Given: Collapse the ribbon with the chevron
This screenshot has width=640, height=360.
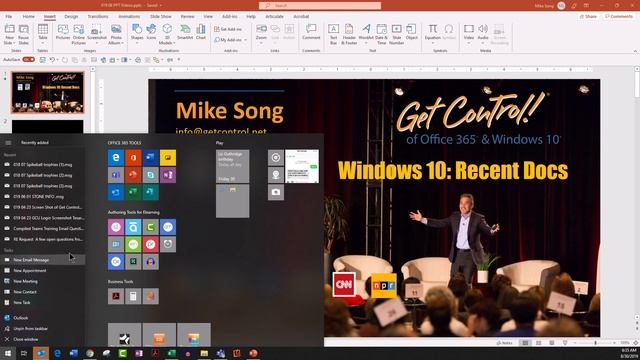Looking at the screenshot, I should (x=635, y=51).
